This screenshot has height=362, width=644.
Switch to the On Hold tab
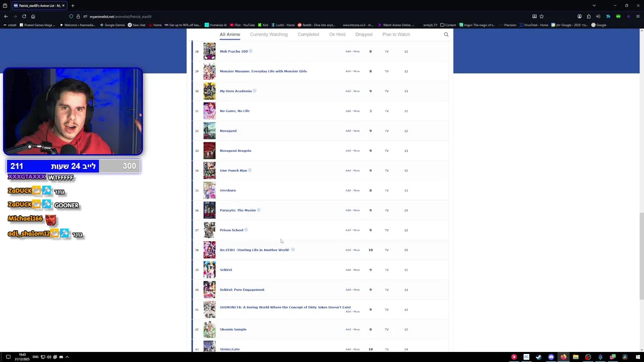tap(337, 35)
